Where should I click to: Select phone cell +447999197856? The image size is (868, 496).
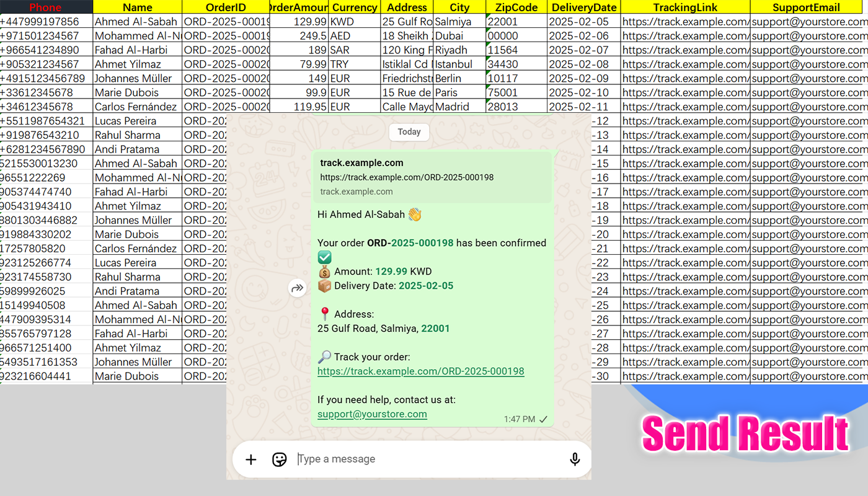point(46,22)
